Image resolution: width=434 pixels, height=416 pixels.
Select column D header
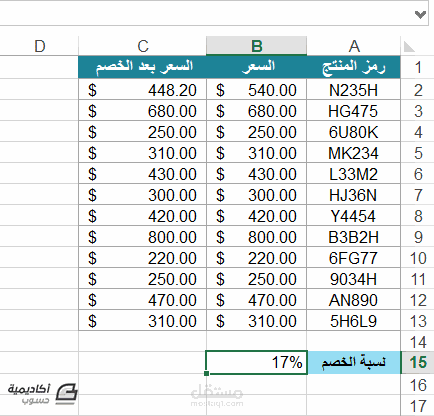tap(39, 46)
